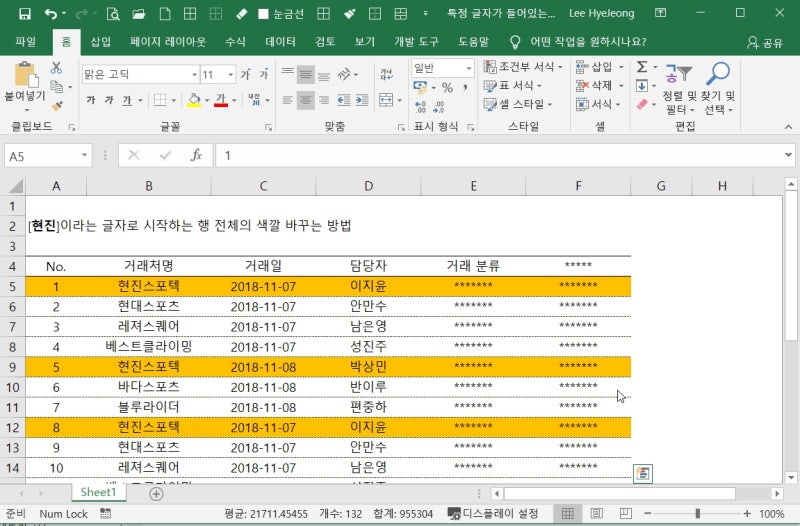Click increase decimal icon

tap(421, 107)
